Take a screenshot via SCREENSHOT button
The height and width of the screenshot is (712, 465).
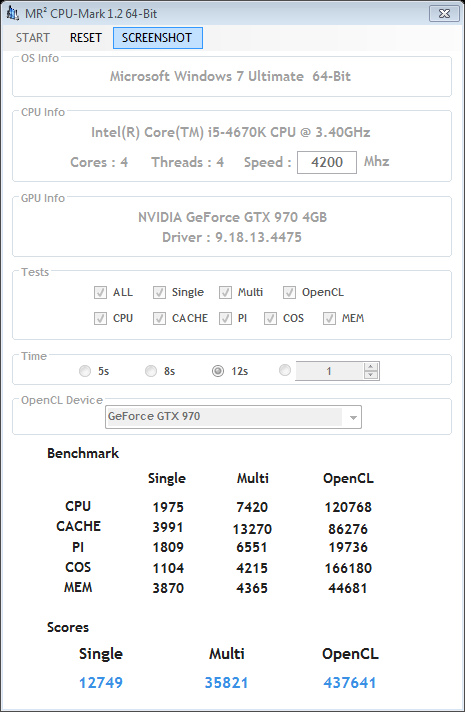(x=157, y=38)
